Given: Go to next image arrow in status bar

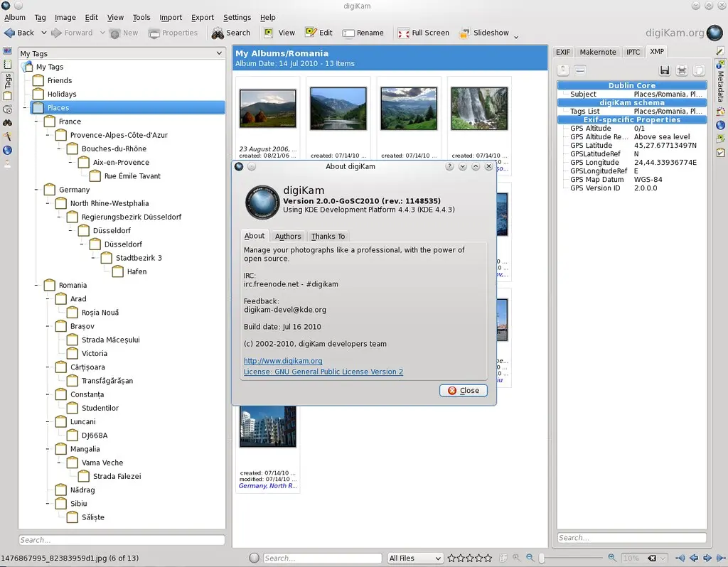Looking at the screenshot, I should [x=707, y=558].
